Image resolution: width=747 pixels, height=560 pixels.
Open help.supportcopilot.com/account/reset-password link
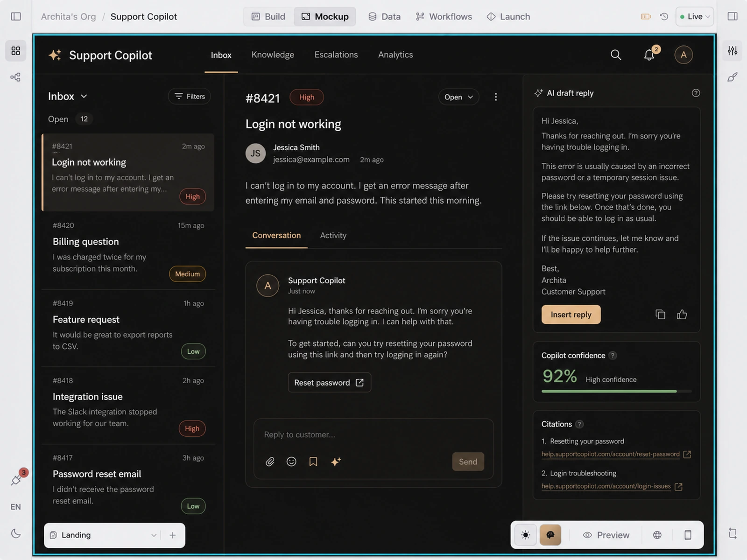[x=610, y=454]
